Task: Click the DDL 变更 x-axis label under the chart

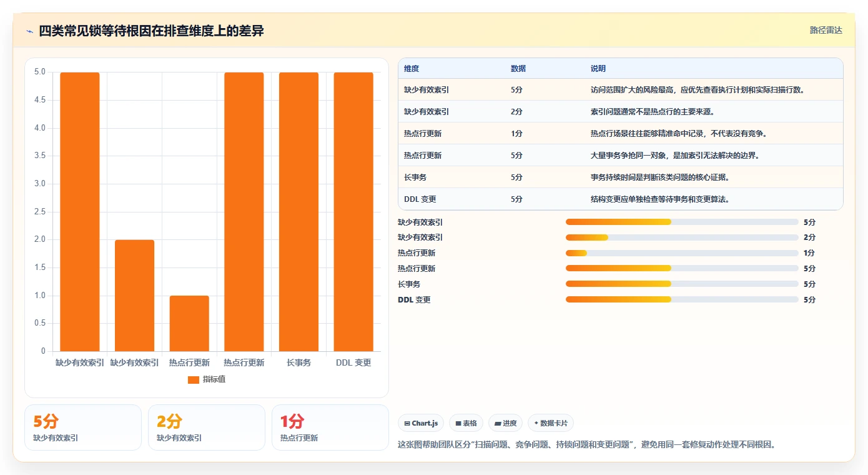Action: point(353,362)
